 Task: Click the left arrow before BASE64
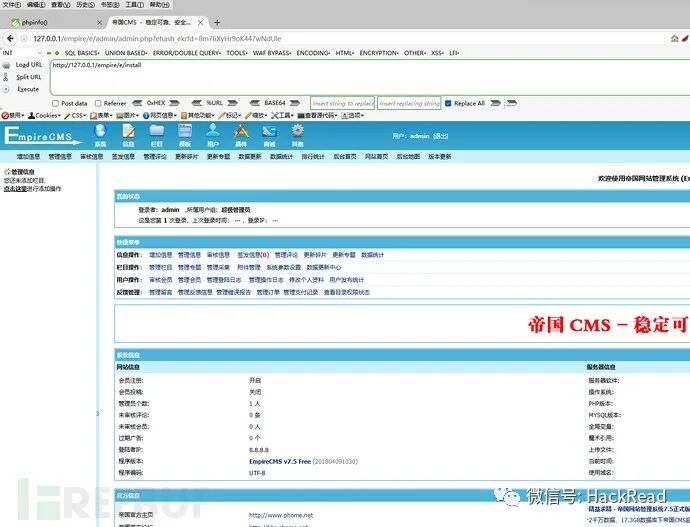pyautogui.click(x=254, y=103)
